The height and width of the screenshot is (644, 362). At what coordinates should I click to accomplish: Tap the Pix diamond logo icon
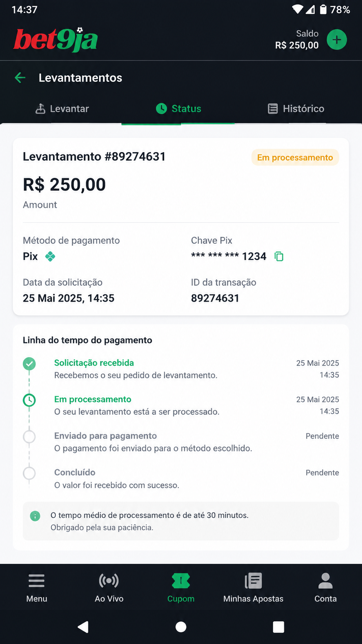click(x=50, y=256)
